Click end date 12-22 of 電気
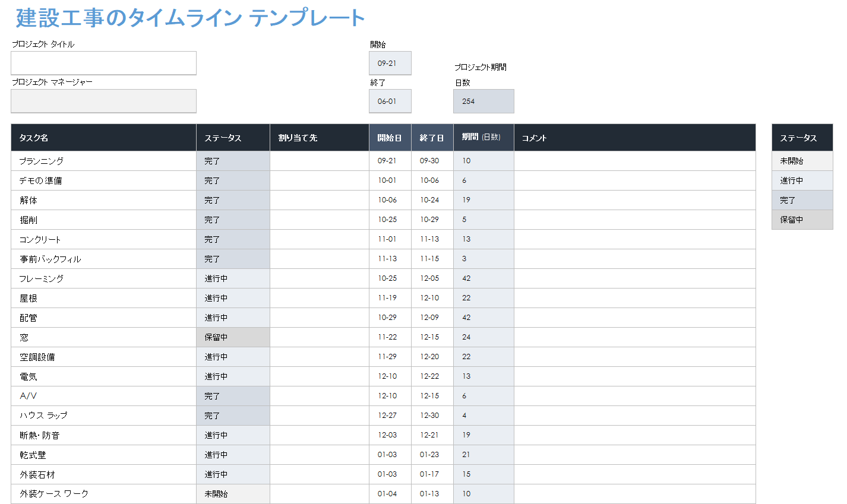Viewport: 847px width, 504px height. [x=432, y=376]
